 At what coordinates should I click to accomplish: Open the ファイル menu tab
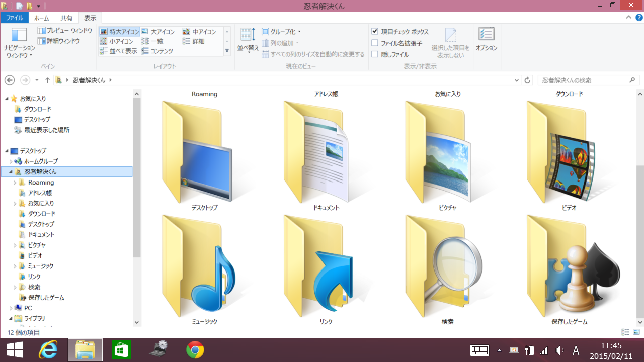tap(14, 18)
